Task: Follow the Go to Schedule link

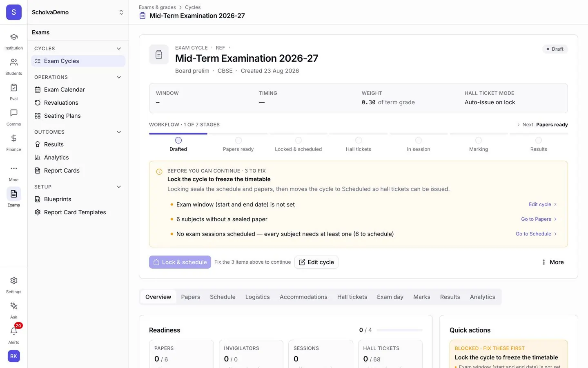Action: [x=536, y=234]
